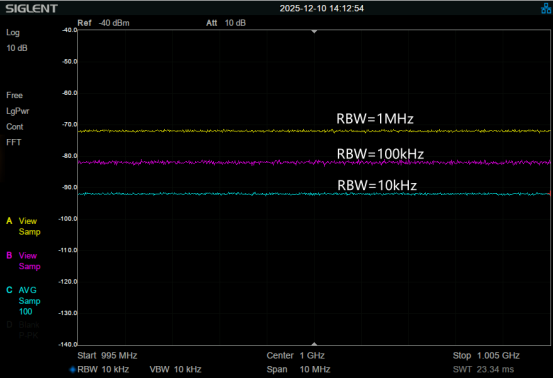Click the SWT 23.34 ms readout
The width and height of the screenshot is (553, 378).
click(483, 370)
